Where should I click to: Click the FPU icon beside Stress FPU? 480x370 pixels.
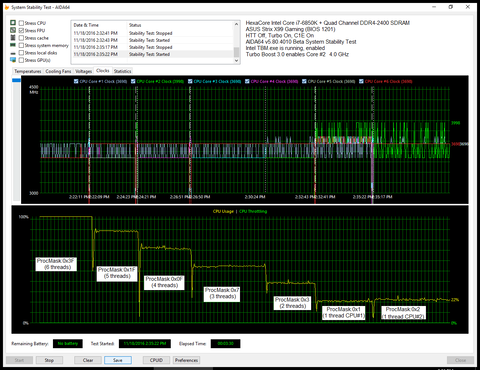point(13,30)
